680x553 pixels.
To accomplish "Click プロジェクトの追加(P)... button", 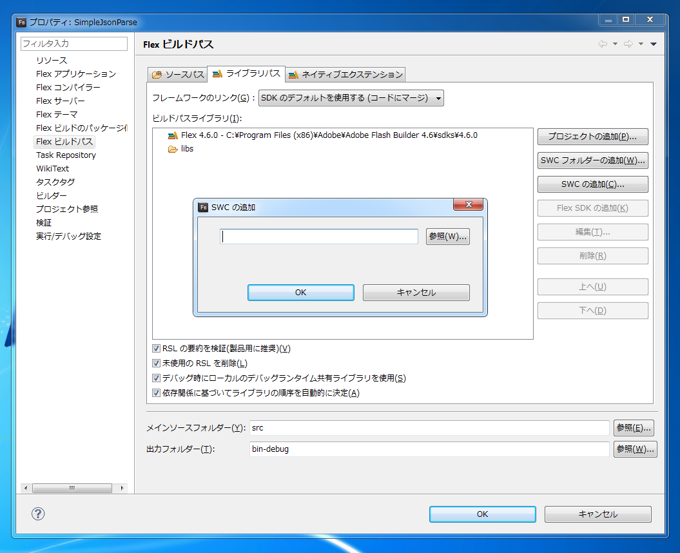I will pos(592,137).
